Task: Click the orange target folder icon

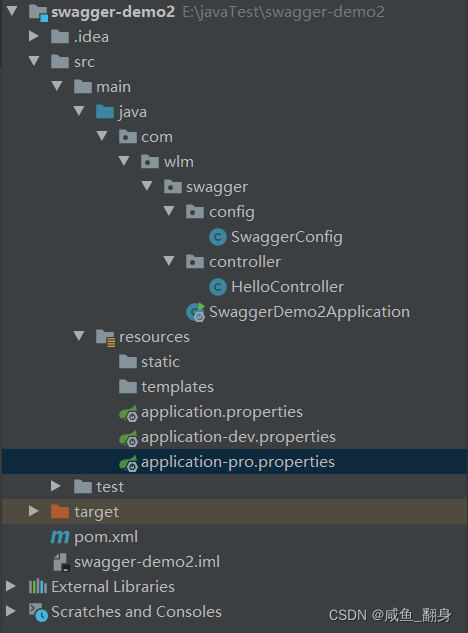Action: (x=60, y=511)
